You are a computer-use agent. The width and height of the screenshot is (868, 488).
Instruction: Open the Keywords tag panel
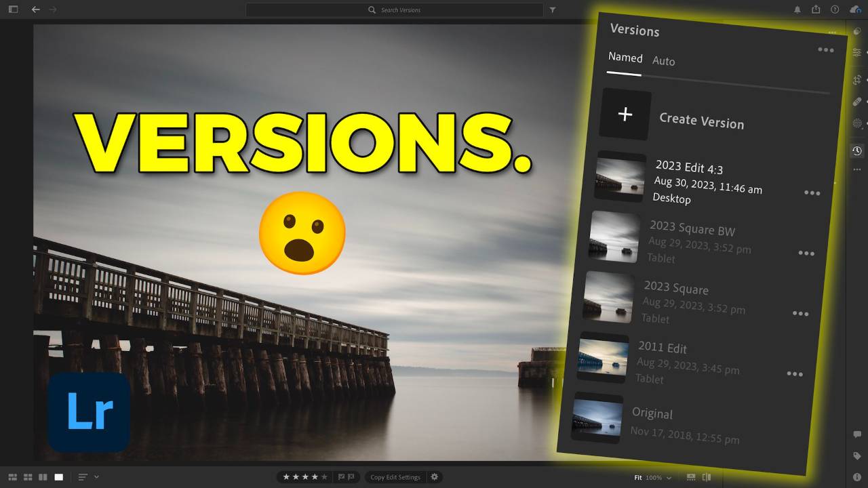click(x=856, y=455)
